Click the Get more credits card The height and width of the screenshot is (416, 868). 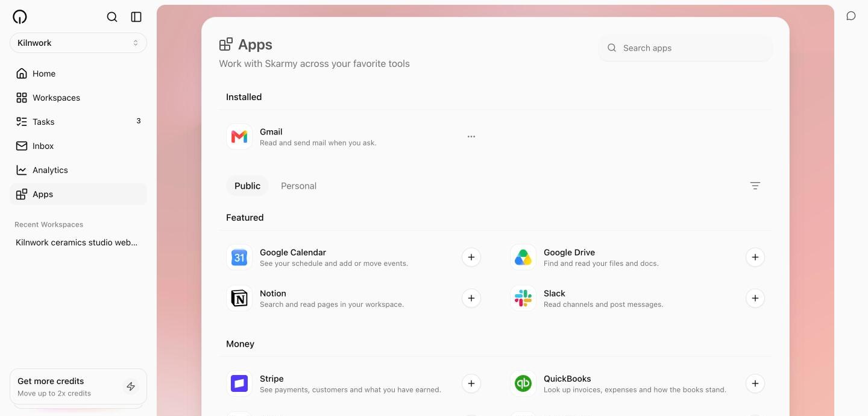pos(78,386)
